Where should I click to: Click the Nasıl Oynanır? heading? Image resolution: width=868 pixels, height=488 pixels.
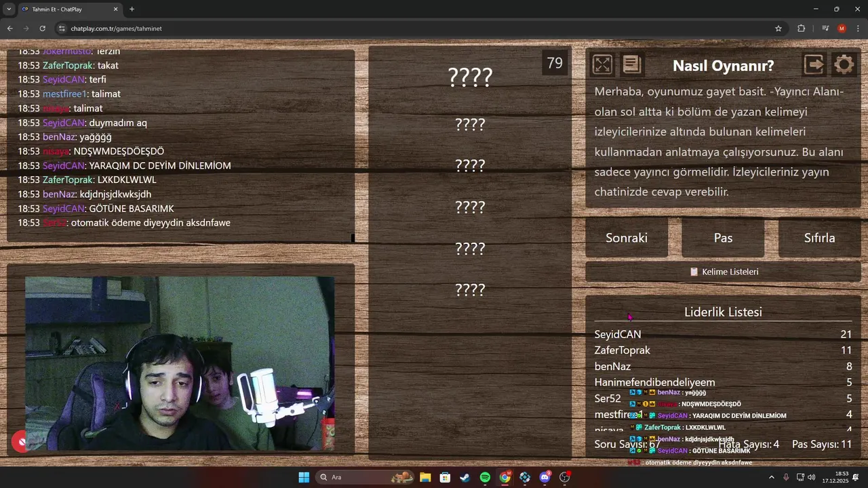723,66
